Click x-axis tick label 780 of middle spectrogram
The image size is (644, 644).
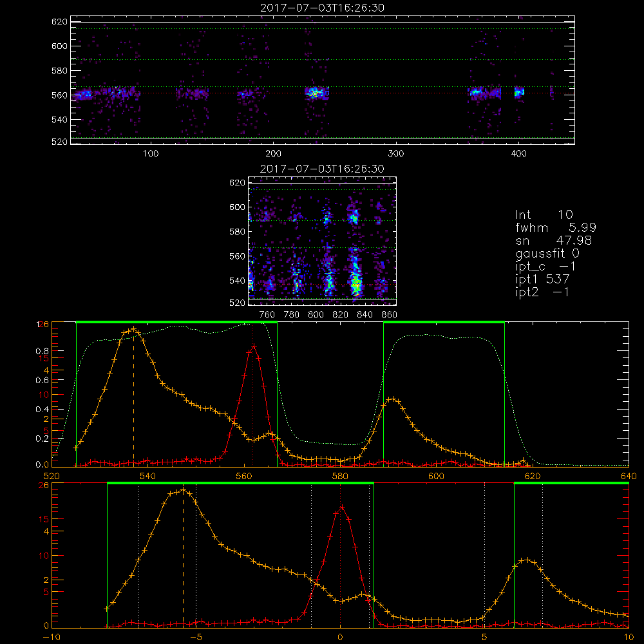coord(292,315)
